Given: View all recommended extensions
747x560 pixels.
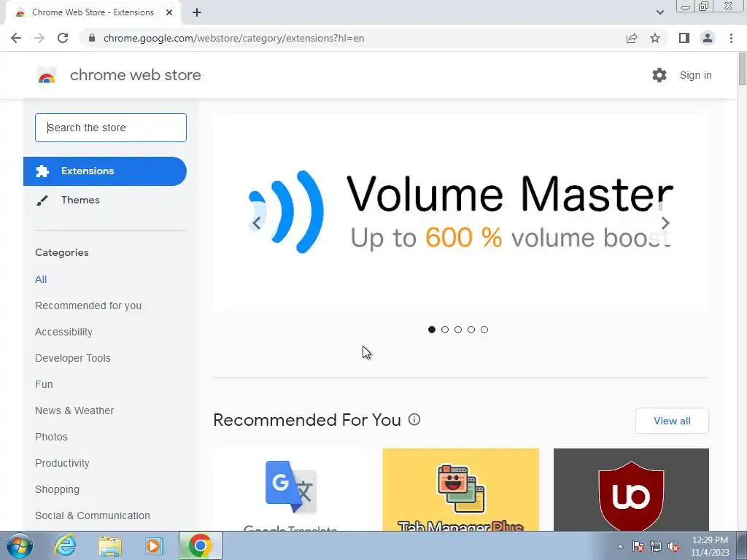Looking at the screenshot, I should pos(672,421).
